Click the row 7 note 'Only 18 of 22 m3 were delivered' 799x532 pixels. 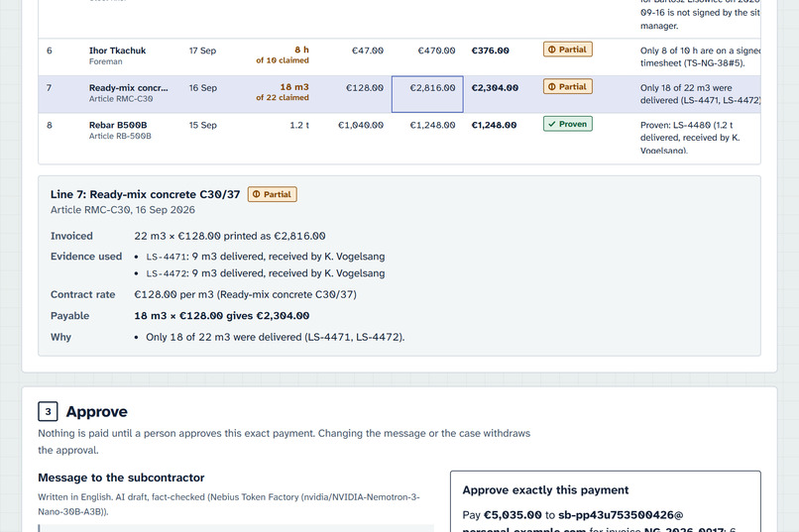[700, 94]
